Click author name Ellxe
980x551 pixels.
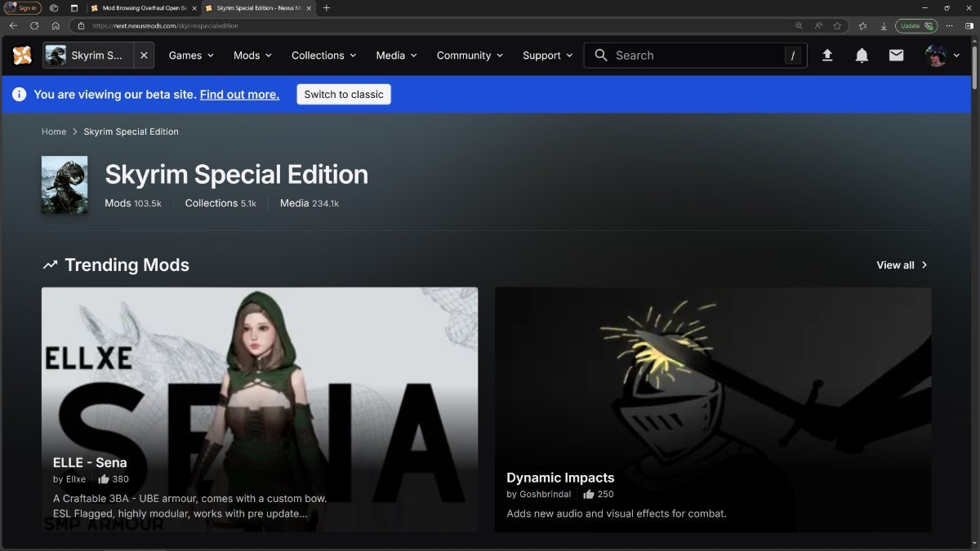point(75,479)
